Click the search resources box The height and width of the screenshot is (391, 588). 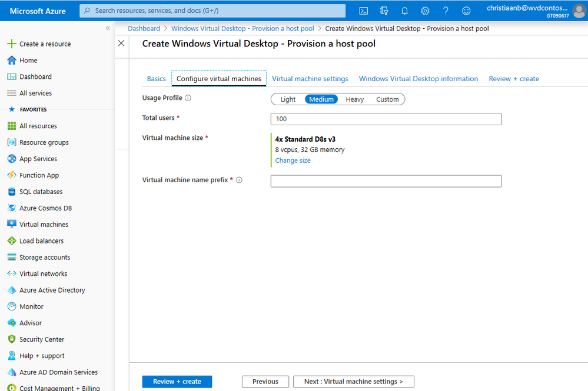coord(212,11)
